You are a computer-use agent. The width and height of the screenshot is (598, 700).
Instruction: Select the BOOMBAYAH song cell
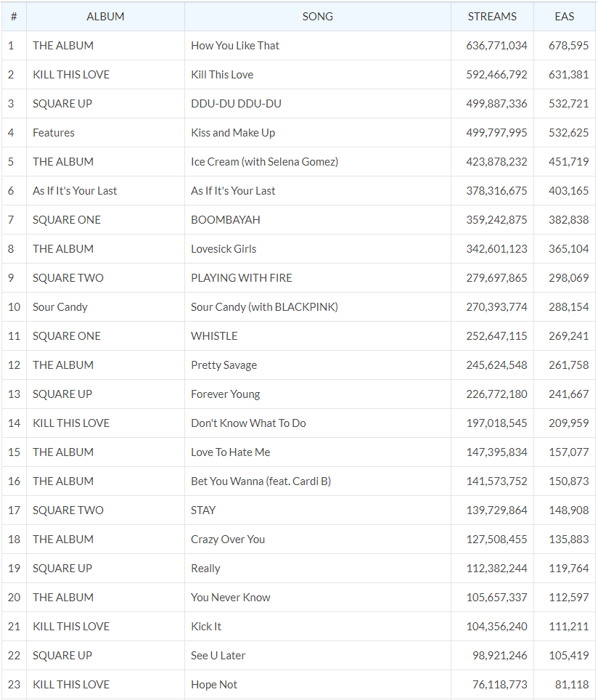[x=225, y=219]
